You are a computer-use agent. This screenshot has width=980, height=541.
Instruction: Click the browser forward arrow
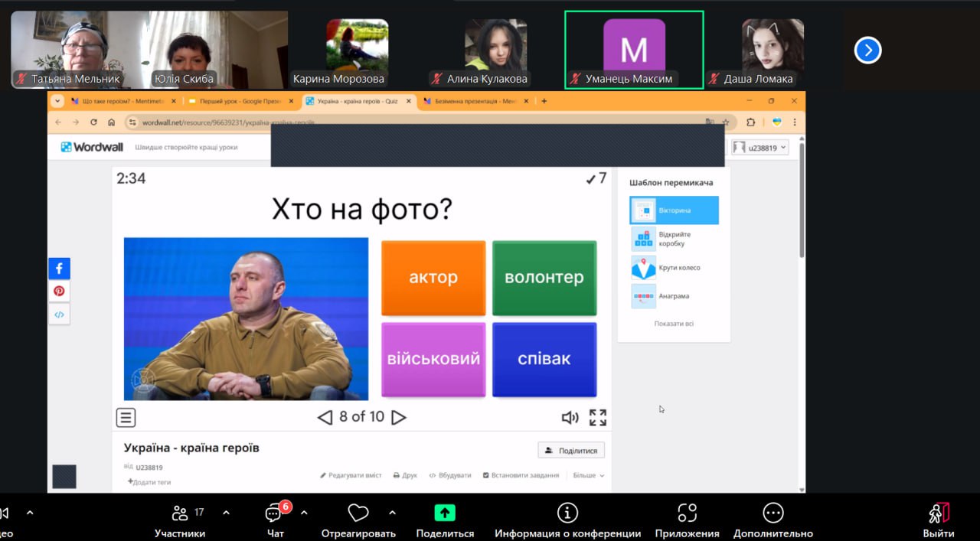pos(76,122)
